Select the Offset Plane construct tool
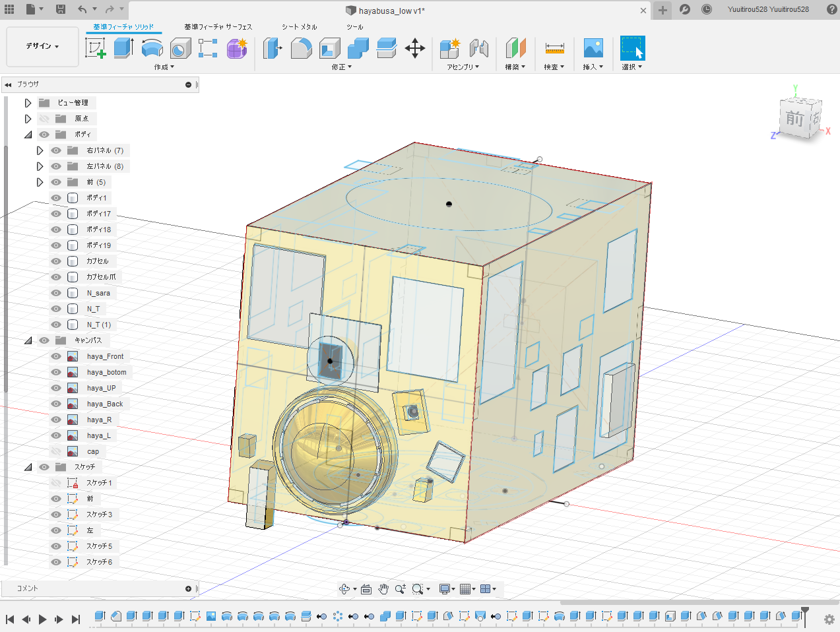The height and width of the screenshot is (632, 840). point(515,48)
